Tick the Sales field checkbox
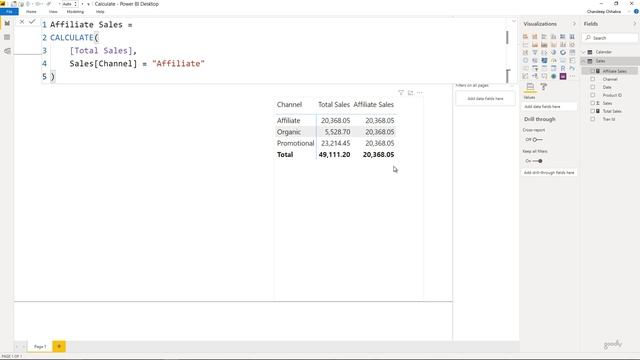 coord(593,103)
